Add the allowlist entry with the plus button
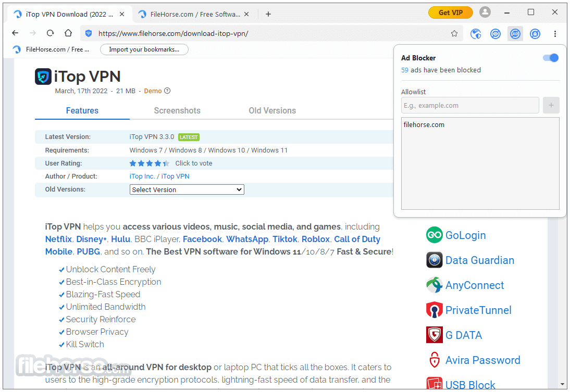570x392 pixels. click(551, 105)
